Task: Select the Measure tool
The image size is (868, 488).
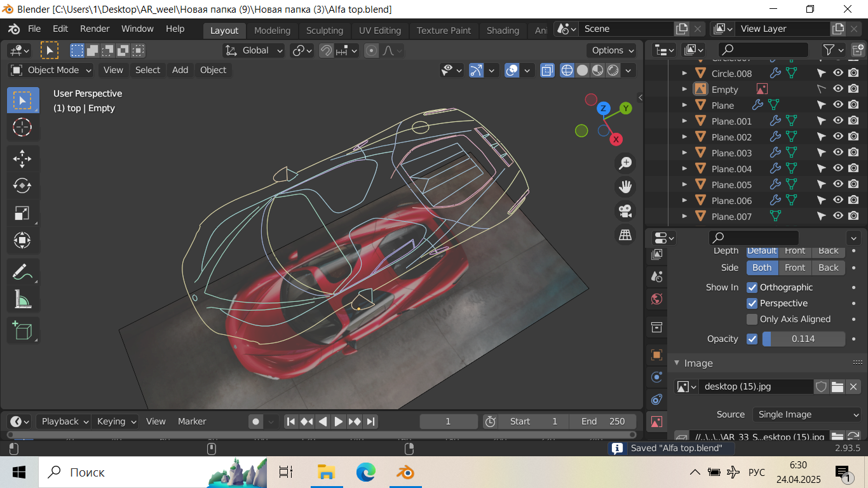Action: [22, 299]
